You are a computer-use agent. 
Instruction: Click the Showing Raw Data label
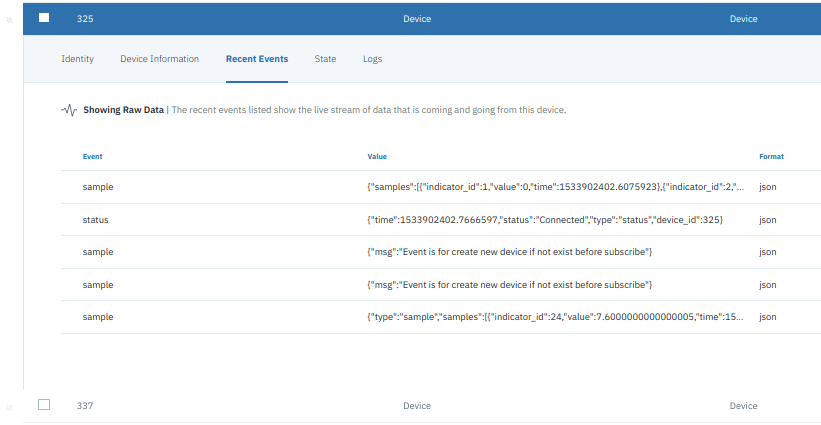[x=124, y=110]
